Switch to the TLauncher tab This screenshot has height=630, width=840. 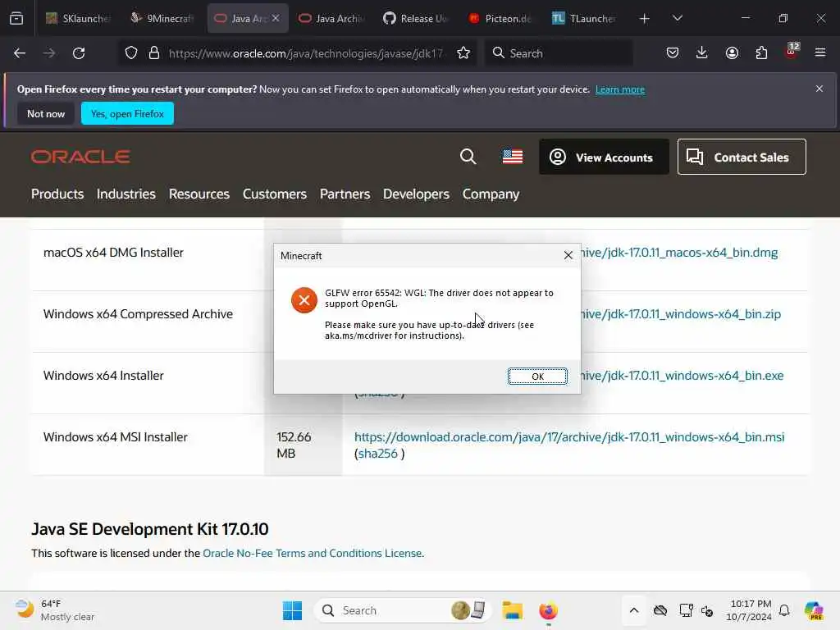tap(584, 18)
